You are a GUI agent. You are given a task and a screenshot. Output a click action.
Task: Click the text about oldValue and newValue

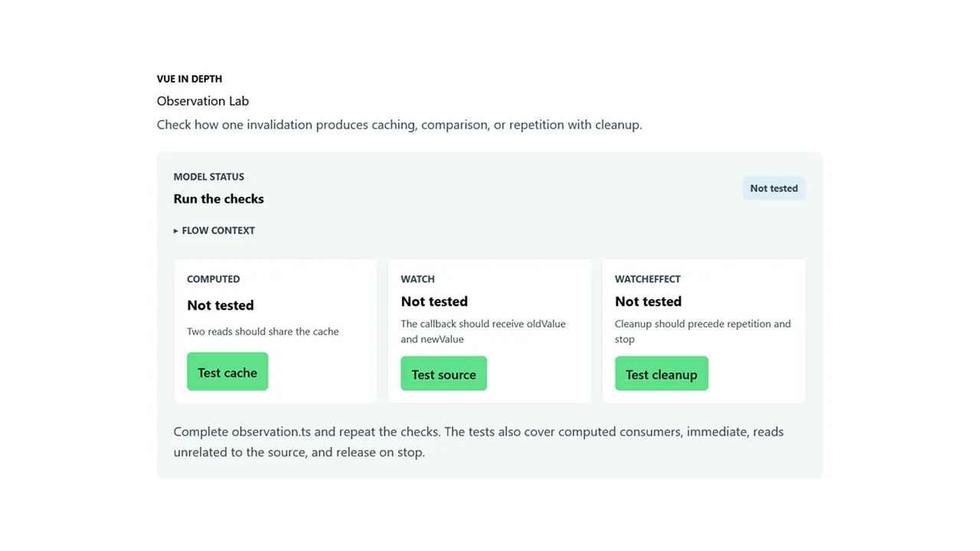pyautogui.click(x=483, y=331)
